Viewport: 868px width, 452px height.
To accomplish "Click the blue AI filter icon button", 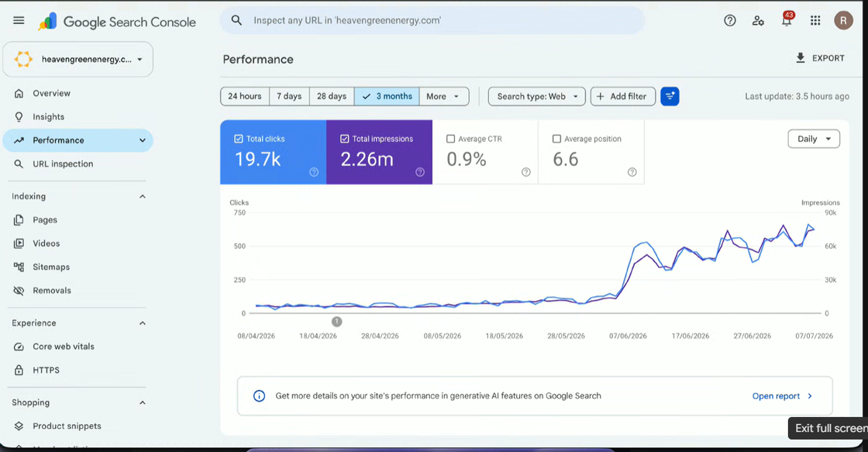I will [x=670, y=96].
